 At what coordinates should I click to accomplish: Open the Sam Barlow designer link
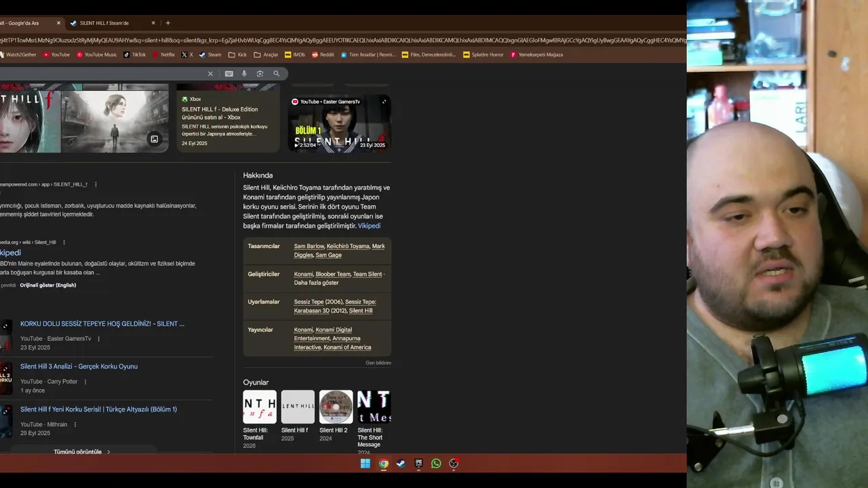click(x=309, y=246)
